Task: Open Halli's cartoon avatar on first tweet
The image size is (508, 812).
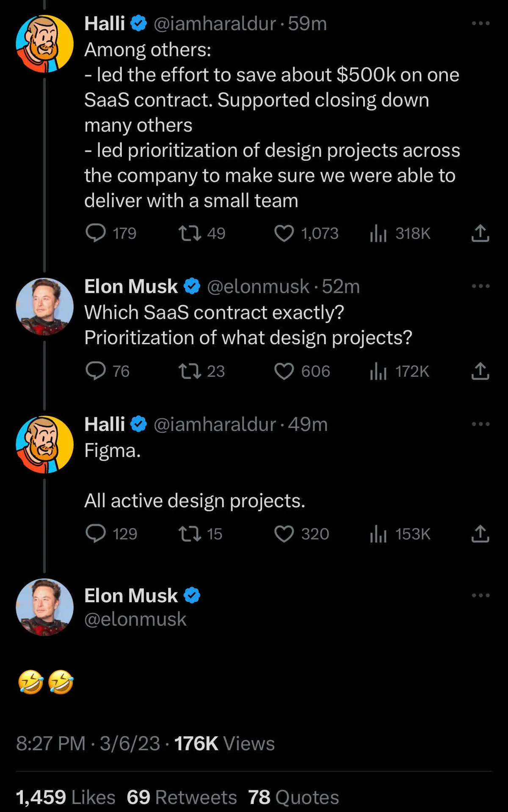Action: tap(44, 44)
